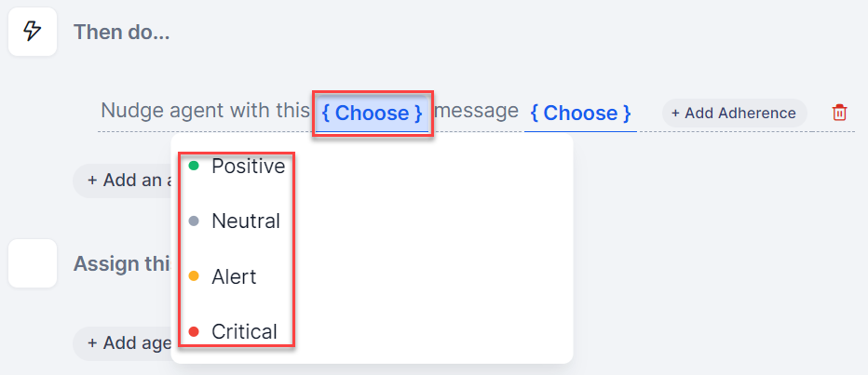The height and width of the screenshot is (375, 868).
Task: Click the gray dot beside Neutral
Action: 194,221
